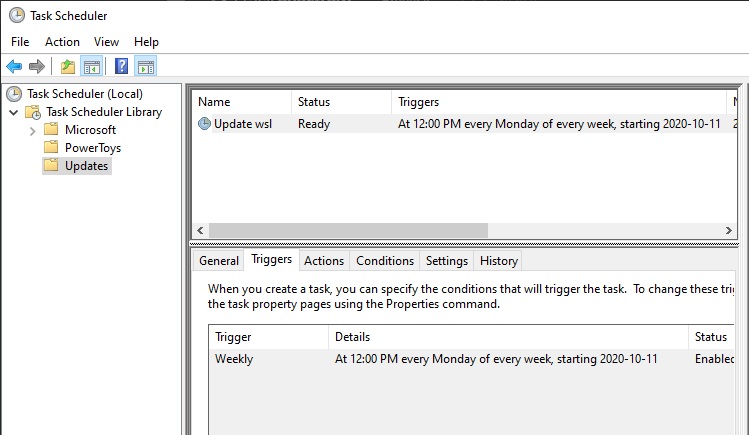Click the blue Help question mark icon

point(121,67)
